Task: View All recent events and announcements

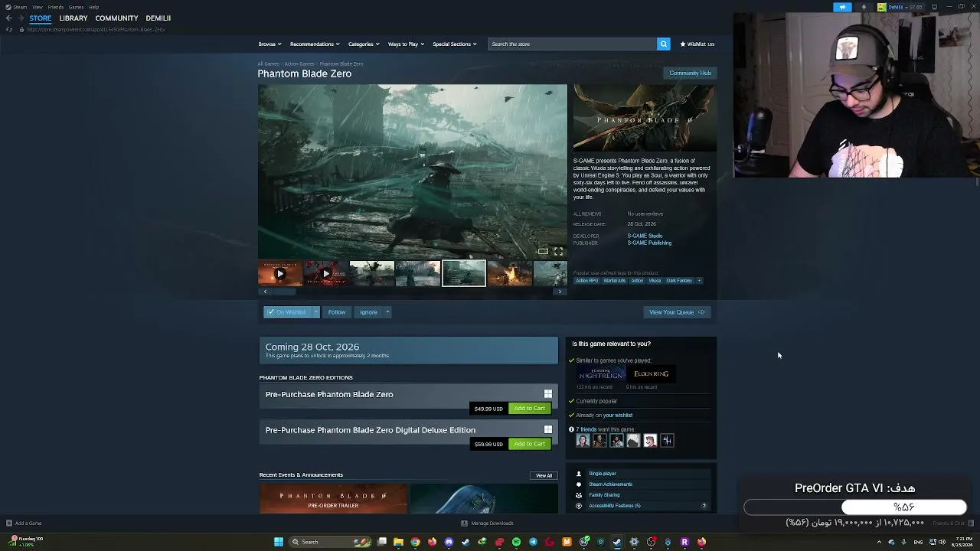Action: [544, 476]
